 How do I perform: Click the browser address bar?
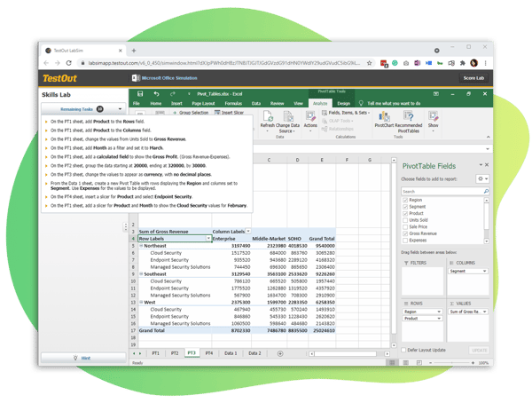[x=224, y=63]
